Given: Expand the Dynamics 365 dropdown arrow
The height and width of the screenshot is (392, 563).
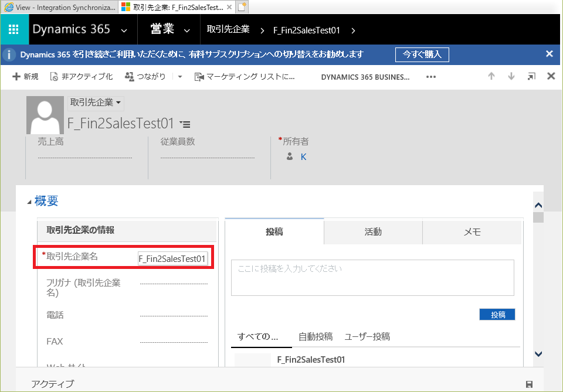Looking at the screenshot, I should click(x=124, y=31).
